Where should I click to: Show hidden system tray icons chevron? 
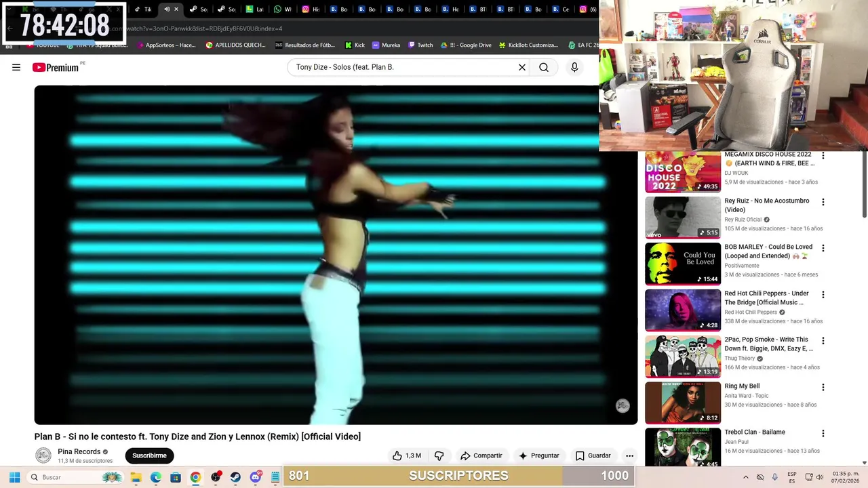pos(746,477)
